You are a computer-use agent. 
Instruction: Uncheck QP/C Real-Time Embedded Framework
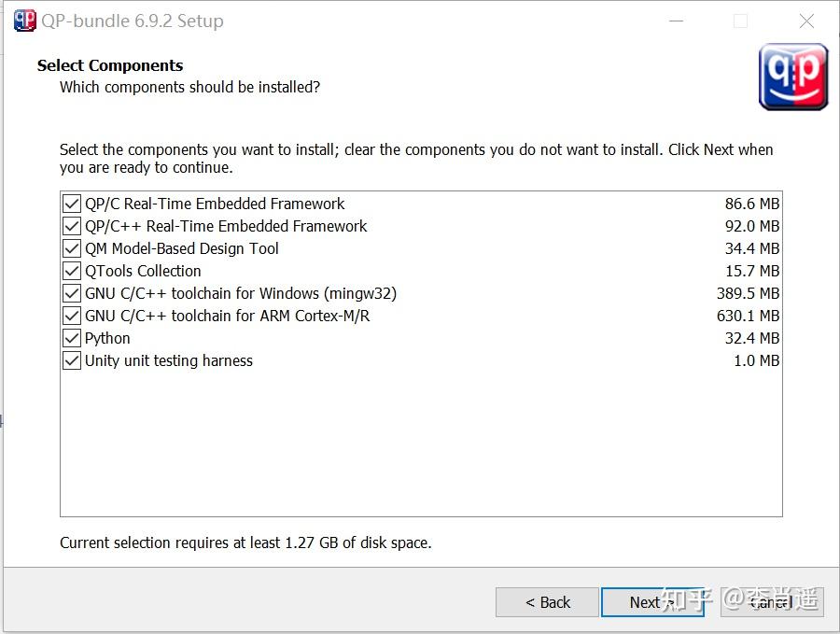click(x=72, y=204)
